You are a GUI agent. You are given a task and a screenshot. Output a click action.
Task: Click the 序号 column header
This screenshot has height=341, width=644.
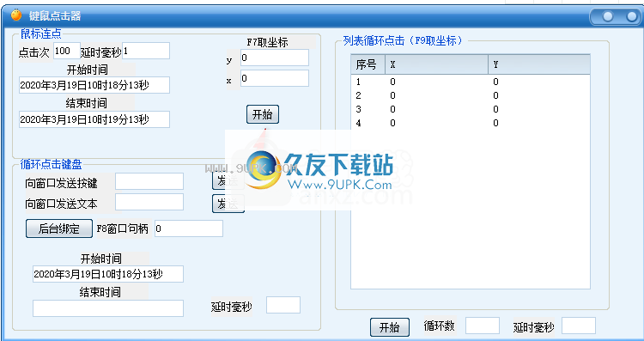368,64
